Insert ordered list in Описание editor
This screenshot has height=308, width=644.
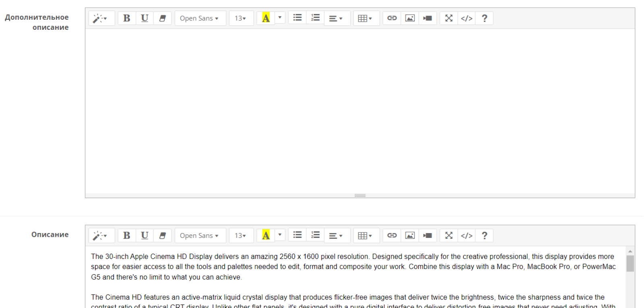pyautogui.click(x=315, y=235)
